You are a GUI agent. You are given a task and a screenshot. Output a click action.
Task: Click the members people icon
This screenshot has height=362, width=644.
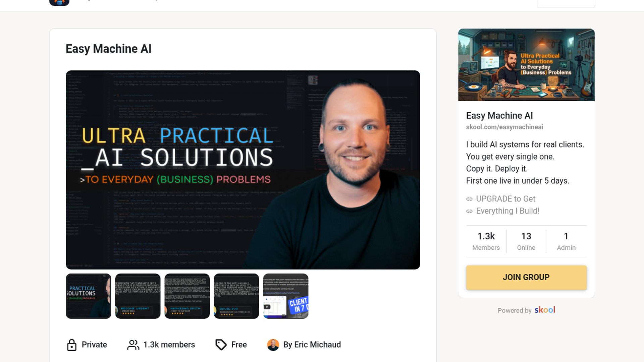(133, 345)
